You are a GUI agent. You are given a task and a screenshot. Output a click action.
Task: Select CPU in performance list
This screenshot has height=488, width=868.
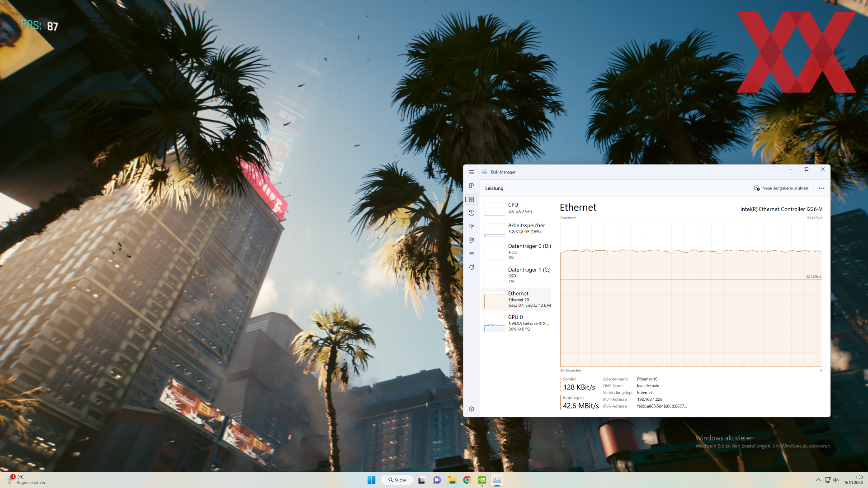(x=516, y=208)
